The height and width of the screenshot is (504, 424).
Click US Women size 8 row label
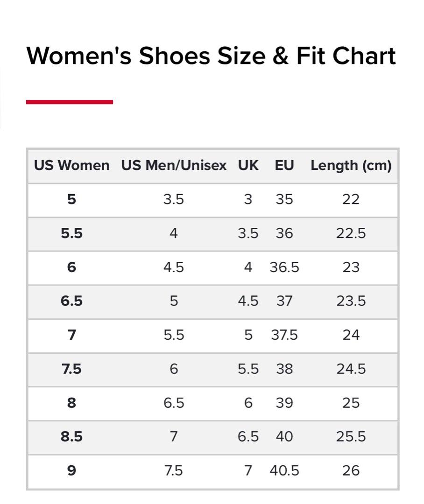click(x=71, y=403)
